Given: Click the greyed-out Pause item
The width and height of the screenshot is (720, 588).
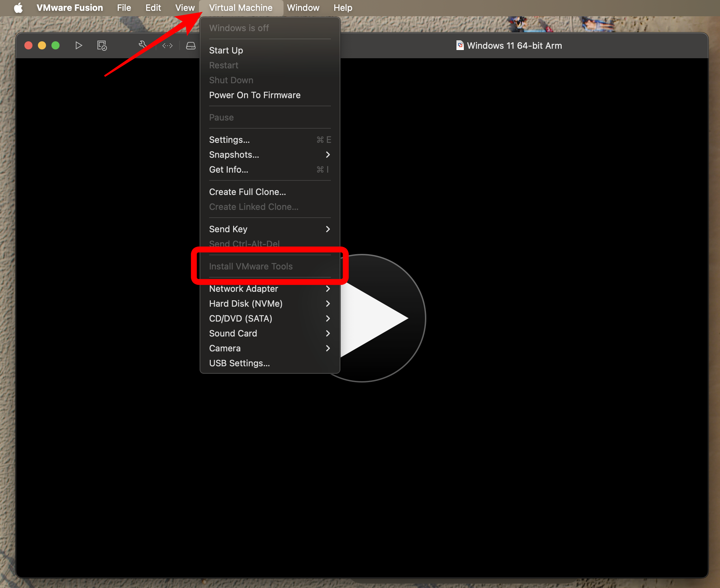Looking at the screenshot, I should (x=270, y=117).
